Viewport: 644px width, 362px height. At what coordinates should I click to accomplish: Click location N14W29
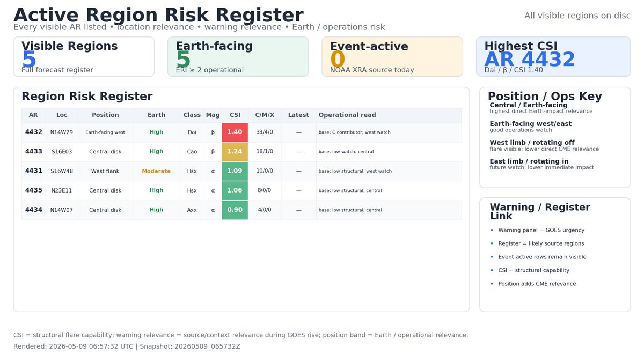pos(62,132)
